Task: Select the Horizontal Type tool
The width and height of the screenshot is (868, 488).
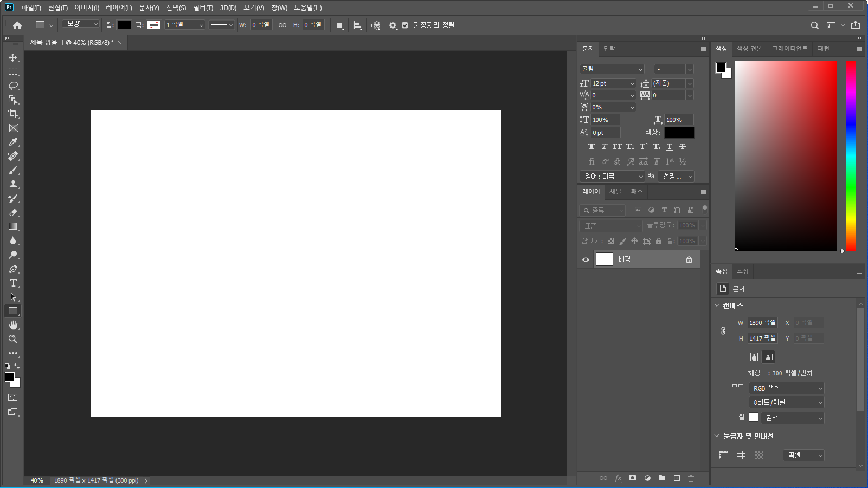Action: pyautogui.click(x=13, y=283)
